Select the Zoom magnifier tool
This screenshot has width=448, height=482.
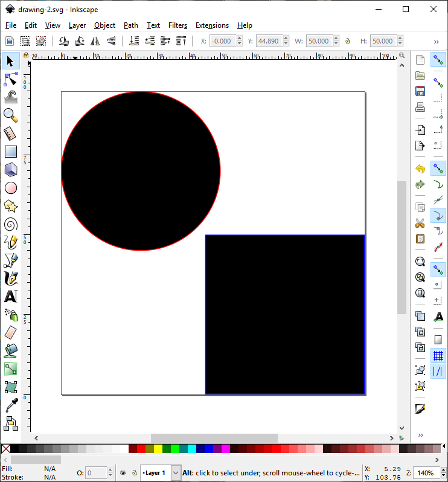click(x=10, y=115)
